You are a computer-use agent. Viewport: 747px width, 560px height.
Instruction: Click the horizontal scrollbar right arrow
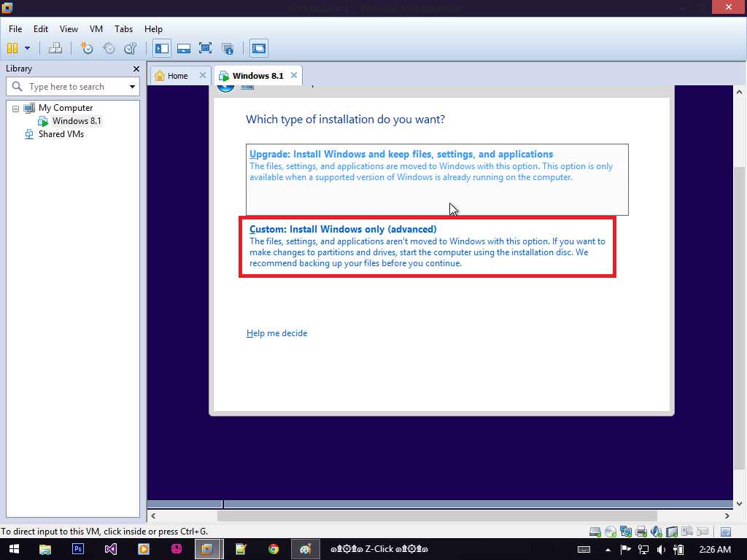(x=727, y=516)
